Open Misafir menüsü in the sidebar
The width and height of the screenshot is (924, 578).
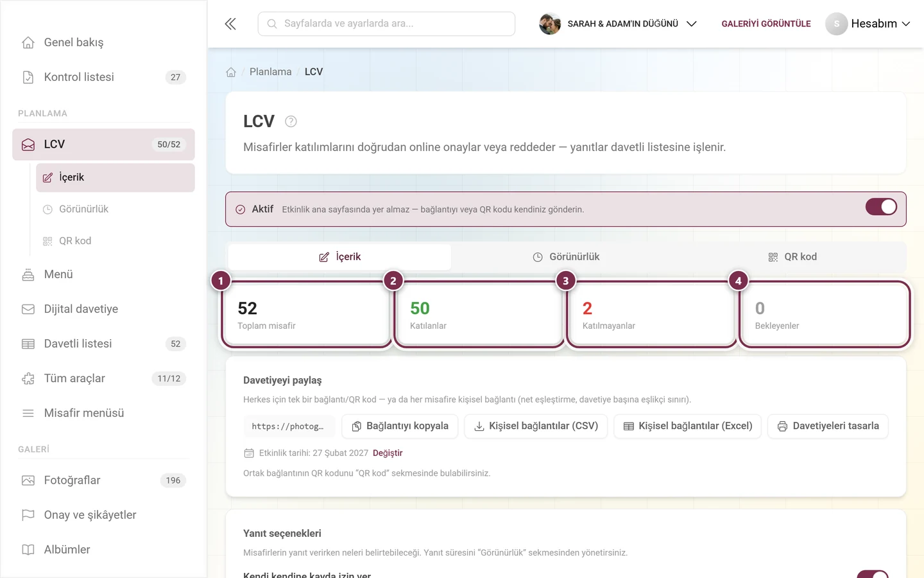[103, 413]
